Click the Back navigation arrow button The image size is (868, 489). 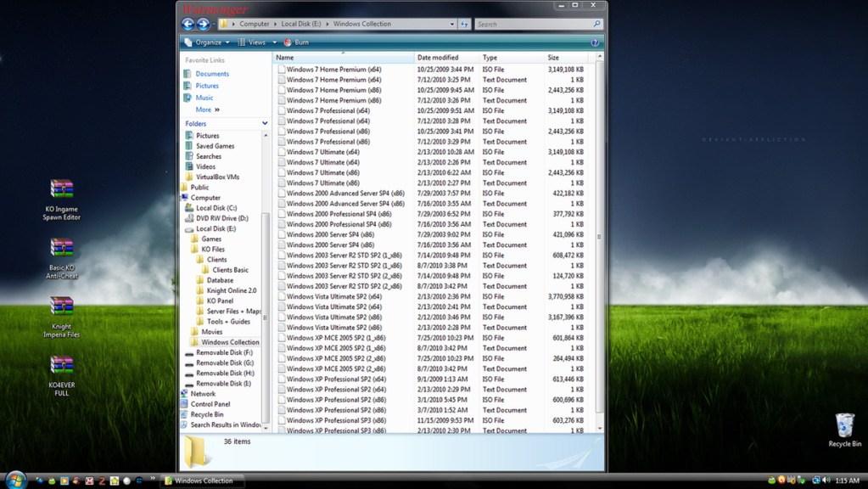(188, 25)
